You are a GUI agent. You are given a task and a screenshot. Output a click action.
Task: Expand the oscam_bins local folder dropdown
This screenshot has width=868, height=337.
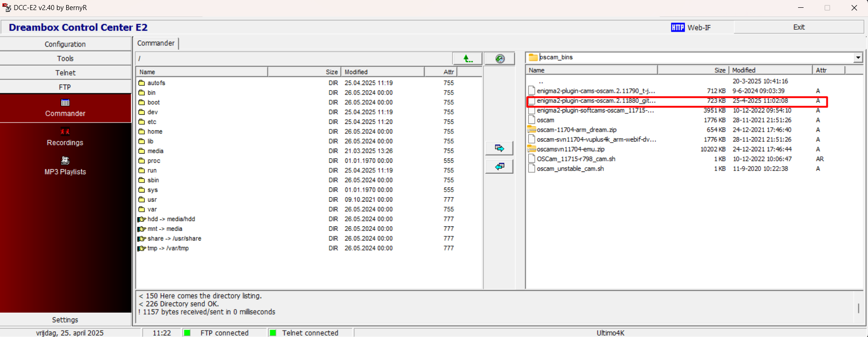(857, 58)
